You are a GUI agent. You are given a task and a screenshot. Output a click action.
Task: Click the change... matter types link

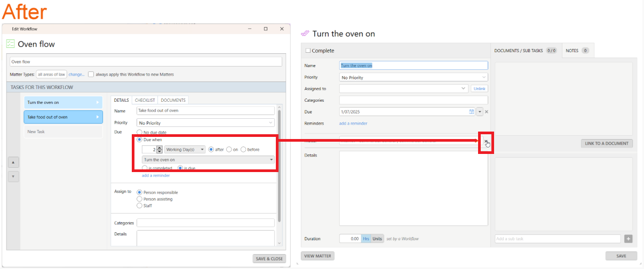pos(76,74)
